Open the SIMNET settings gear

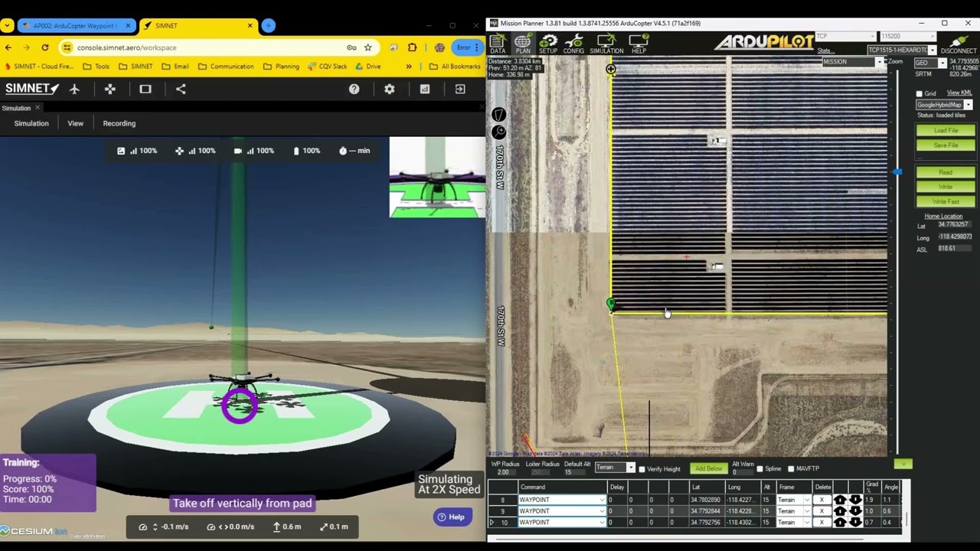pyautogui.click(x=390, y=89)
